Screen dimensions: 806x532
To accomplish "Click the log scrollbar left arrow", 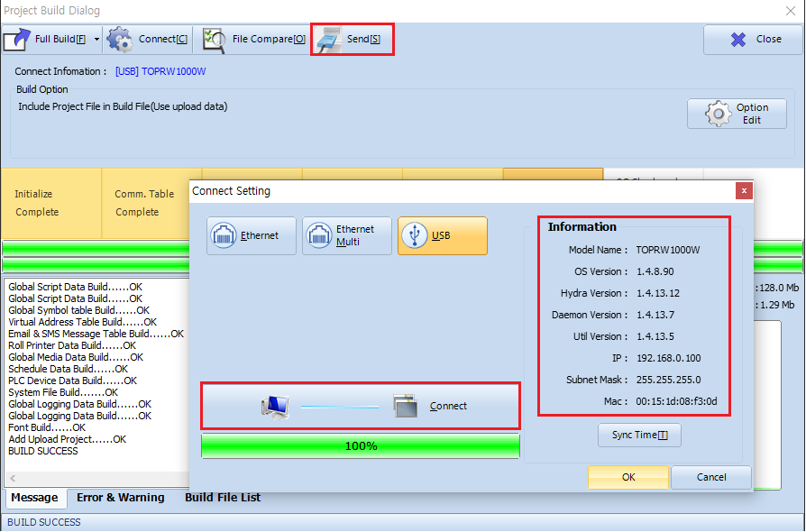I will point(13,478).
